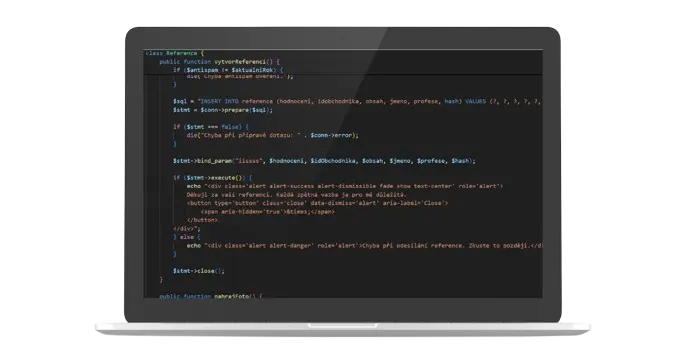Click the echo line with 'alert-danger'
Image resolution: width=690 pixels, height=362 pixels.
364,246
